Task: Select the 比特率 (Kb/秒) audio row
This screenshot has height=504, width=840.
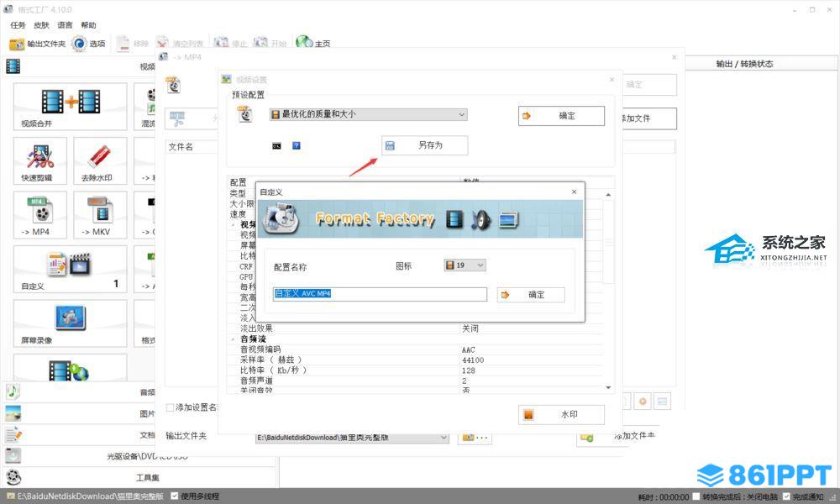Action: click(x=415, y=370)
